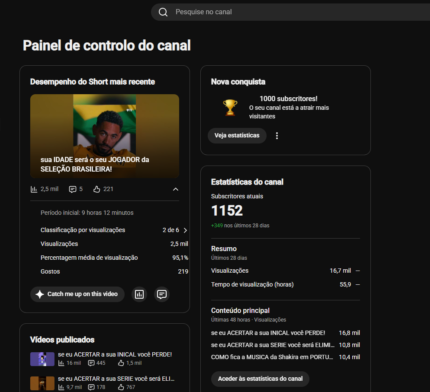Open 'Classificação por visualizações' 2 de 6 arrow

(x=185, y=230)
